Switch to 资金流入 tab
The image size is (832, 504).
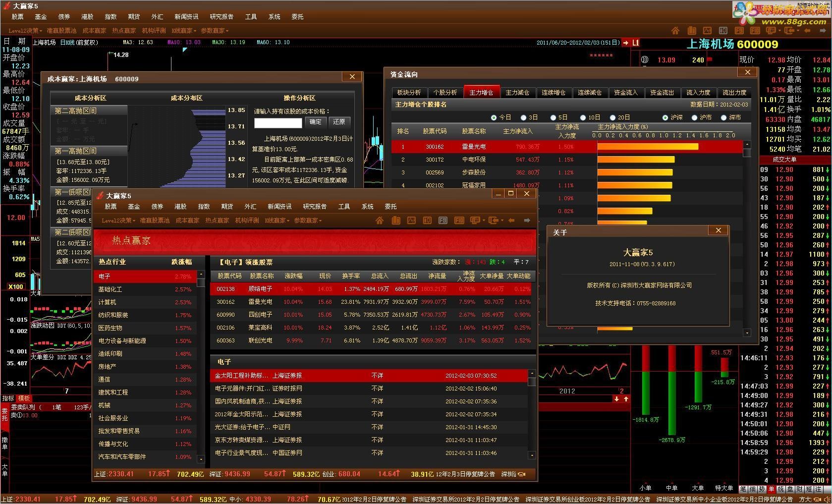pos(626,93)
